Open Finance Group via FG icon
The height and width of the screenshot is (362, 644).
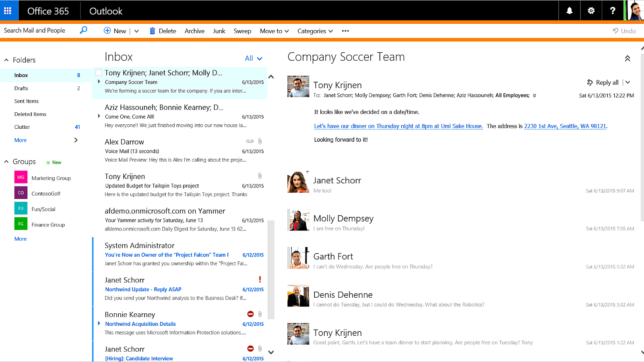[x=21, y=224]
